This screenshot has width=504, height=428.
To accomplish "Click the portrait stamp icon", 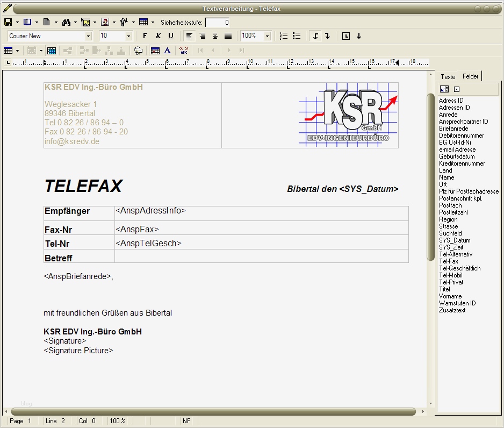I will click(x=105, y=22).
